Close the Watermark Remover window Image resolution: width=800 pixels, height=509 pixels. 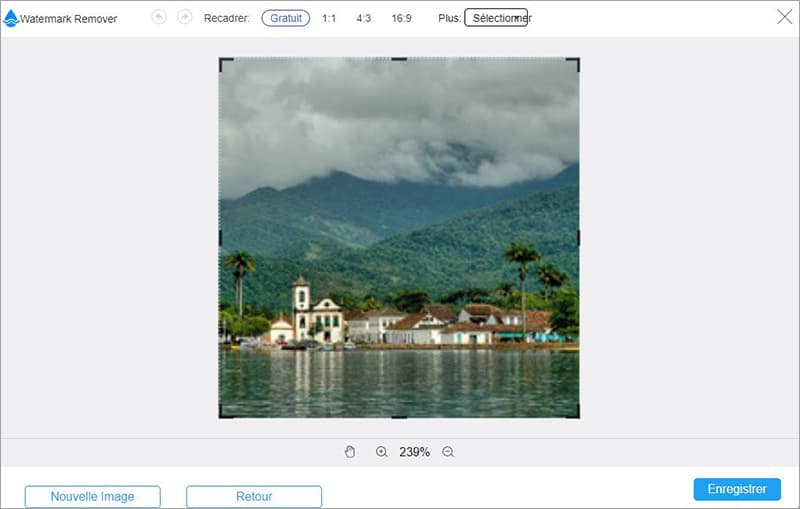[785, 16]
